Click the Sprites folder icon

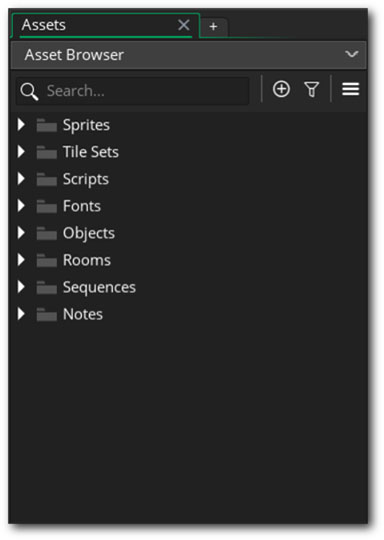click(47, 125)
